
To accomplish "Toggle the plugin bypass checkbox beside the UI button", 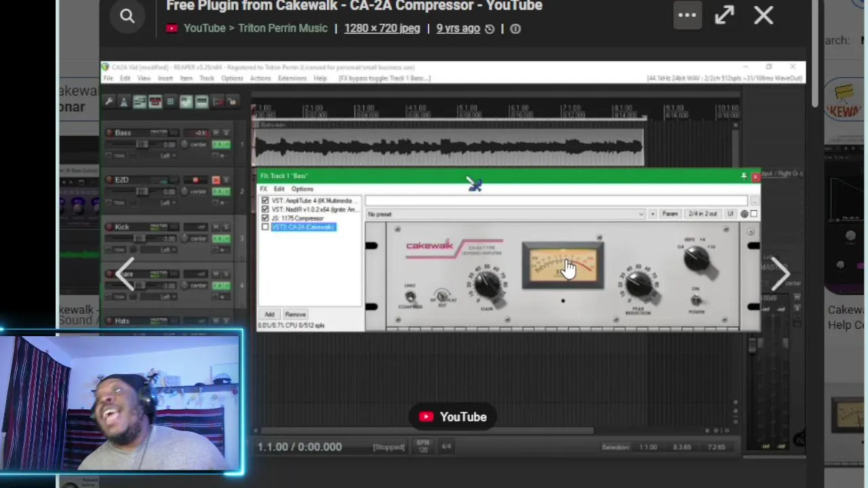I will (x=753, y=214).
